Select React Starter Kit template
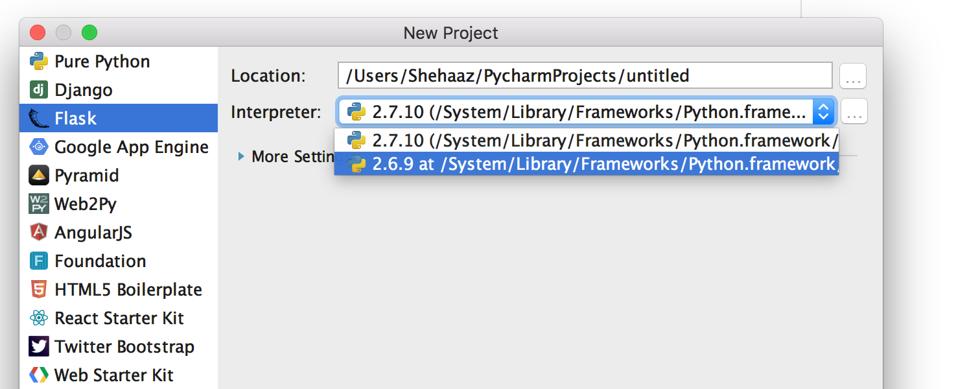This screenshot has width=980, height=389. (x=119, y=318)
